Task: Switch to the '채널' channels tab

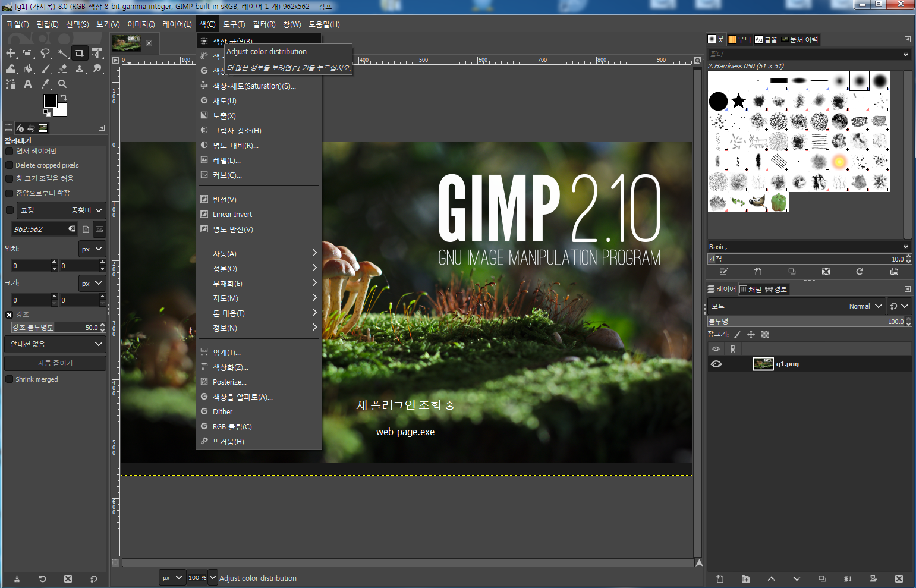Action: tap(750, 290)
